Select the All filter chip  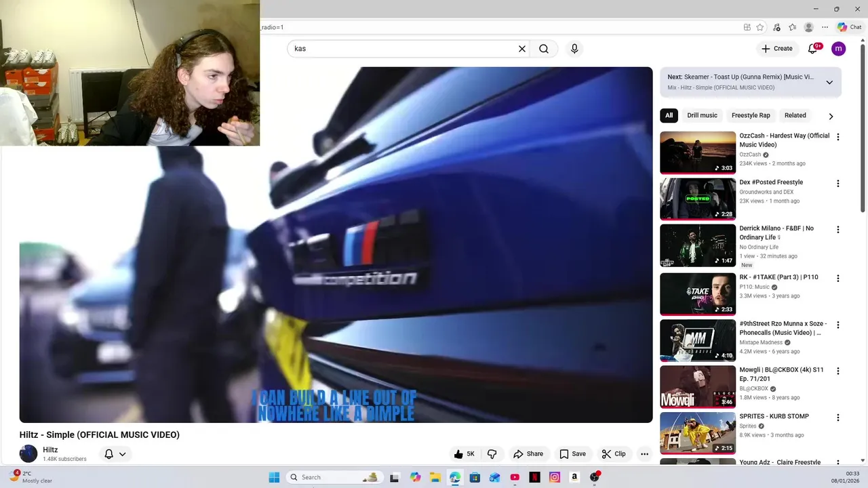pos(669,115)
